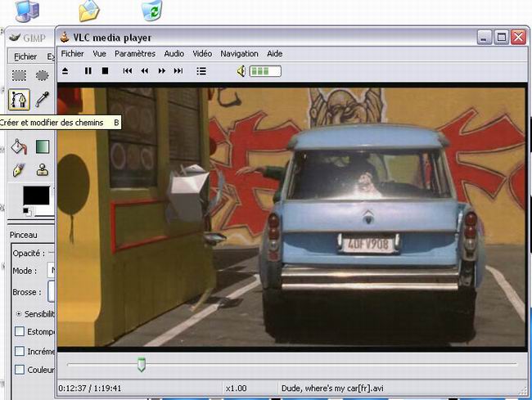Viewport: 532px width, 400px height.
Task: Click the elapsed time 0:12:37 / 1:19:41
Action: pyautogui.click(x=89, y=389)
